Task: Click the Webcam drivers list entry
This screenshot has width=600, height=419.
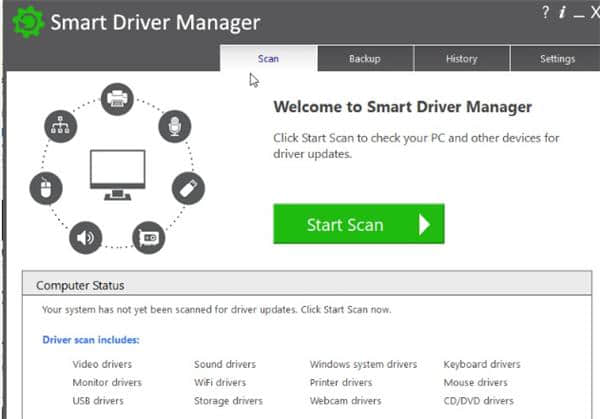Action: tap(345, 400)
